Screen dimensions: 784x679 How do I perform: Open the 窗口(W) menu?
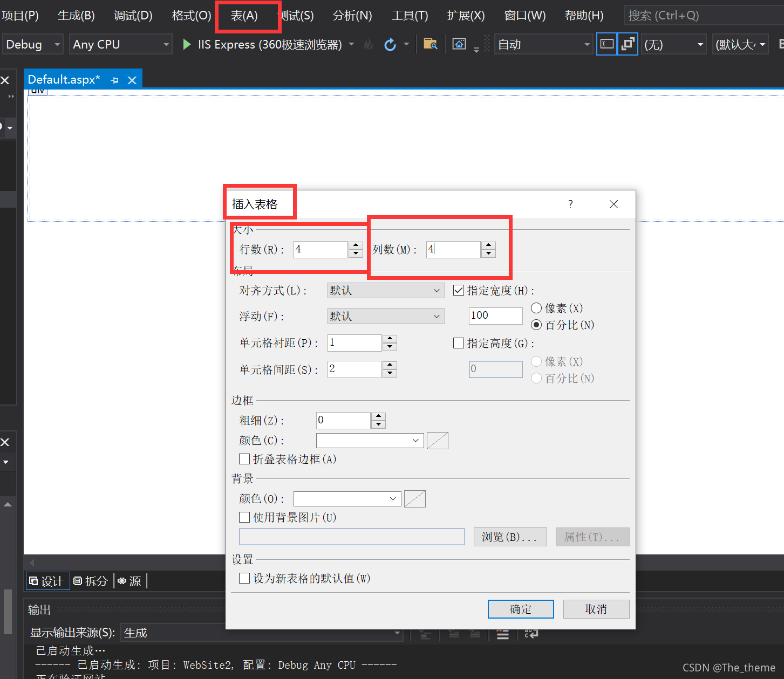(525, 16)
